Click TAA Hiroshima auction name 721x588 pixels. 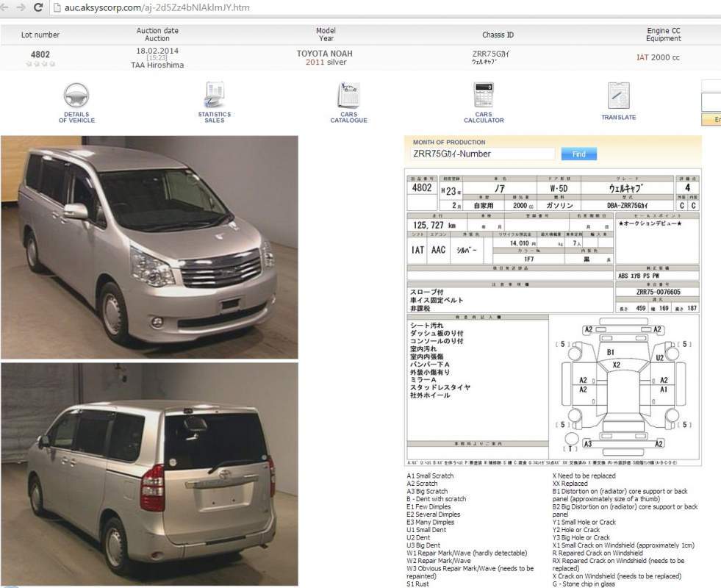tap(157, 65)
